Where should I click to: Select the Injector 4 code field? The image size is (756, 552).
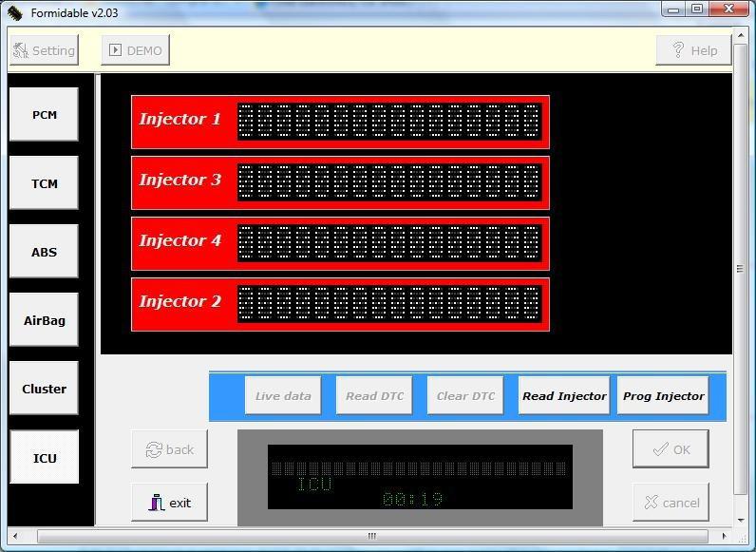pyautogui.click(x=388, y=243)
